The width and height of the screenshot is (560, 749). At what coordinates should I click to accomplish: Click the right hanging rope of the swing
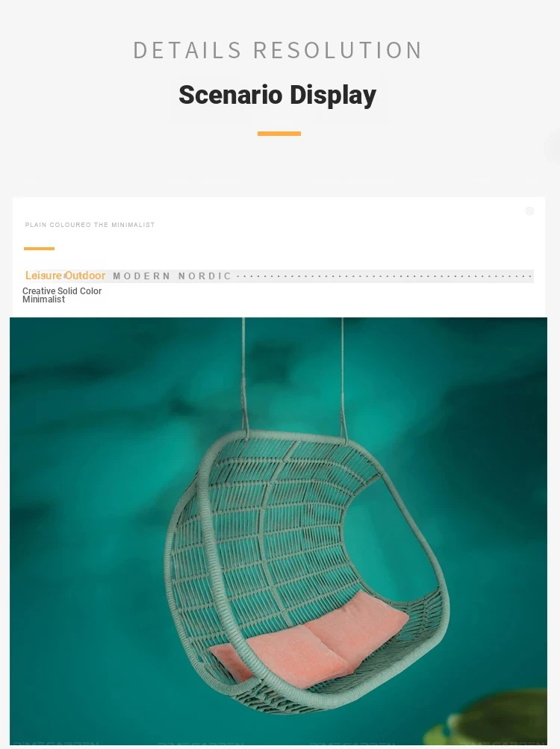coord(343,377)
